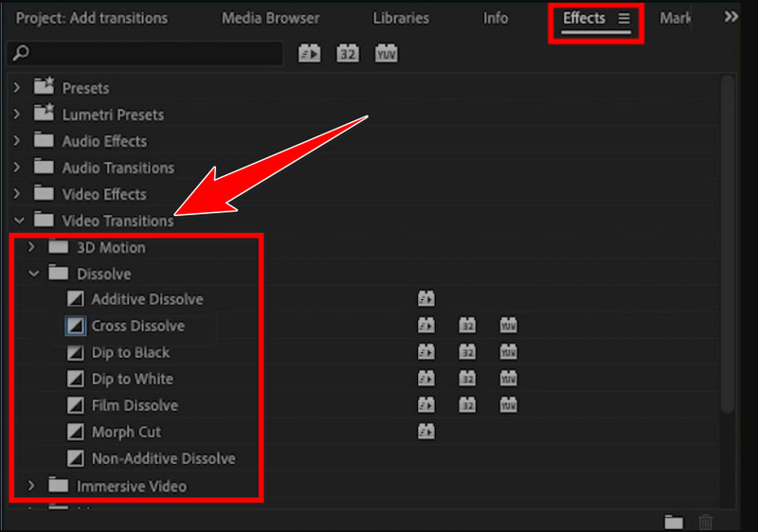Select the Video Effects folder icon
Viewport: 758px width, 532px height.
click(44, 193)
